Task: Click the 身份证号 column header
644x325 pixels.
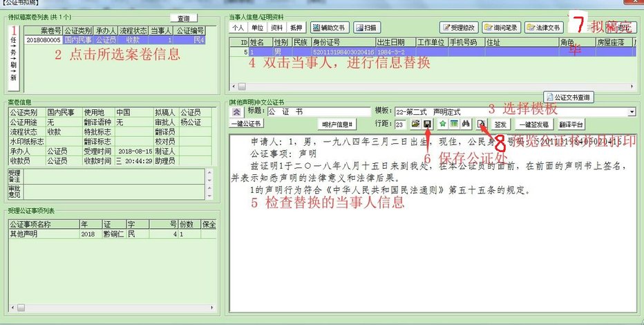Action: (x=343, y=42)
